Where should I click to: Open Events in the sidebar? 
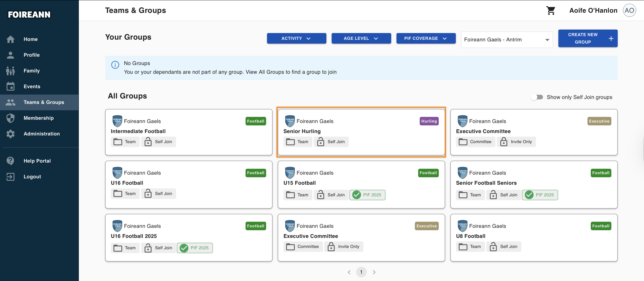[x=39, y=86]
